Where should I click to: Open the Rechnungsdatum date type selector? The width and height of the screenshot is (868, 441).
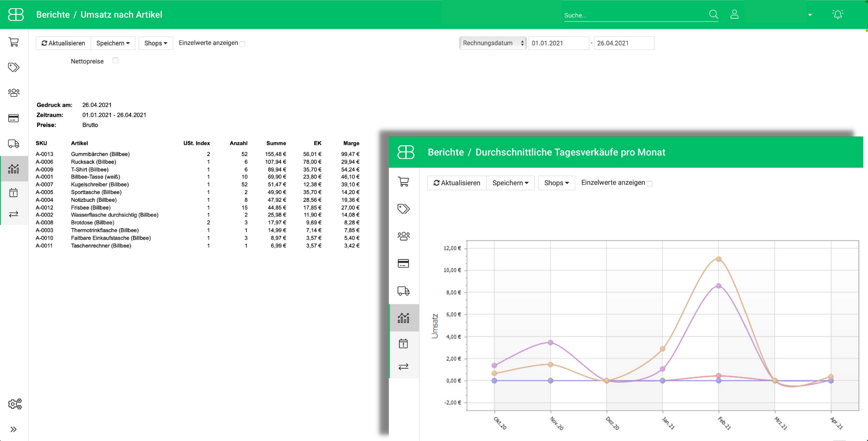(x=493, y=43)
